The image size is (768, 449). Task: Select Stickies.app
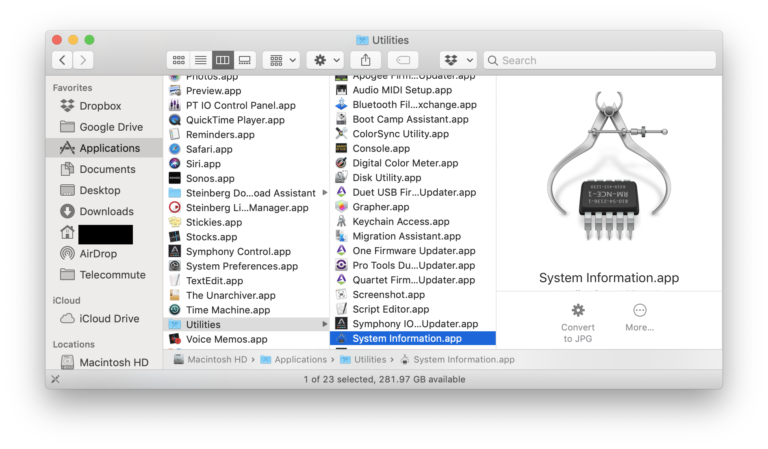pyautogui.click(x=246, y=222)
